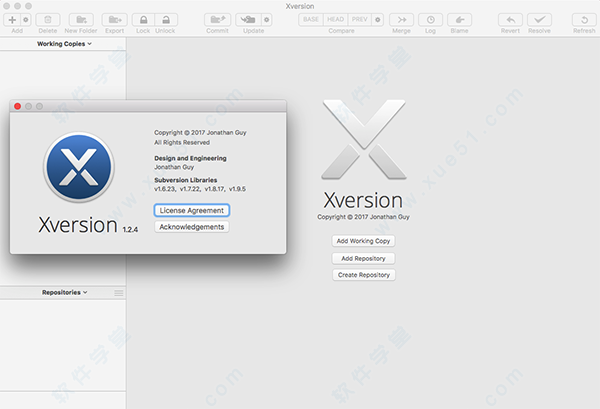Click Add Repository button
Image resolution: width=600 pixels, height=409 pixels.
click(x=363, y=259)
